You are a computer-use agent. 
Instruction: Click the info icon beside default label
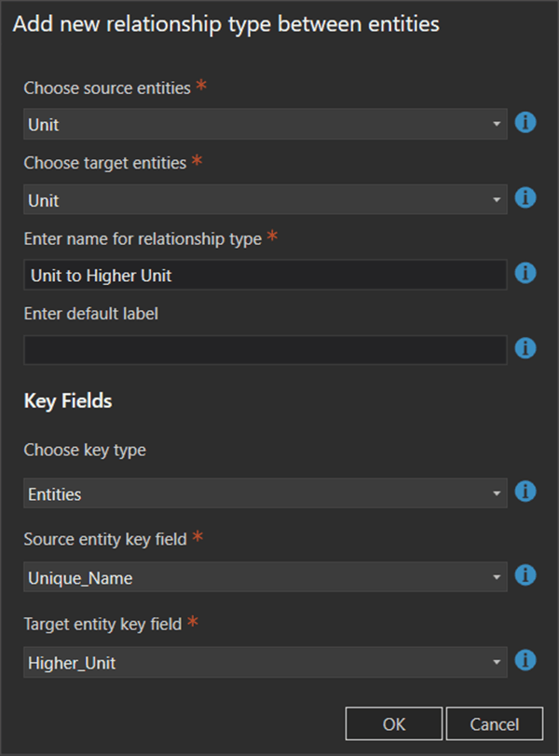pyautogui.click(x=525, y=349)
